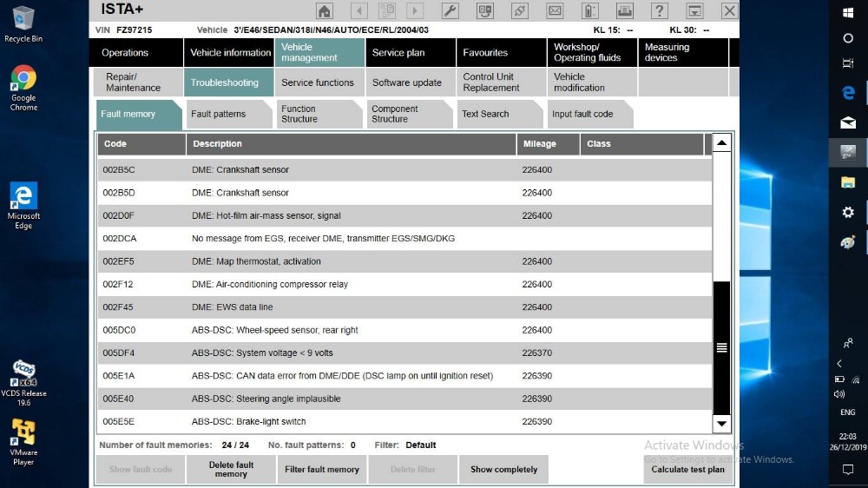This screenshot has height=488, width=868.
Task: Open VCDS Release 19.6 shortcut
Action: click(x=23, y=383)
